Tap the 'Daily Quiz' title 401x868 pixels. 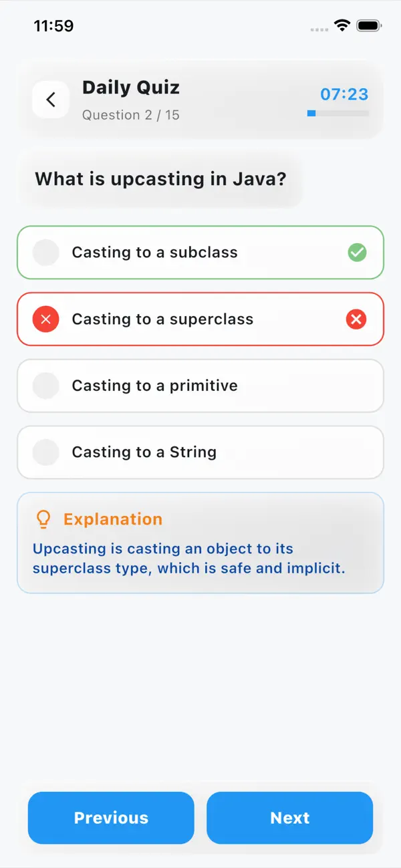(130, 88)
